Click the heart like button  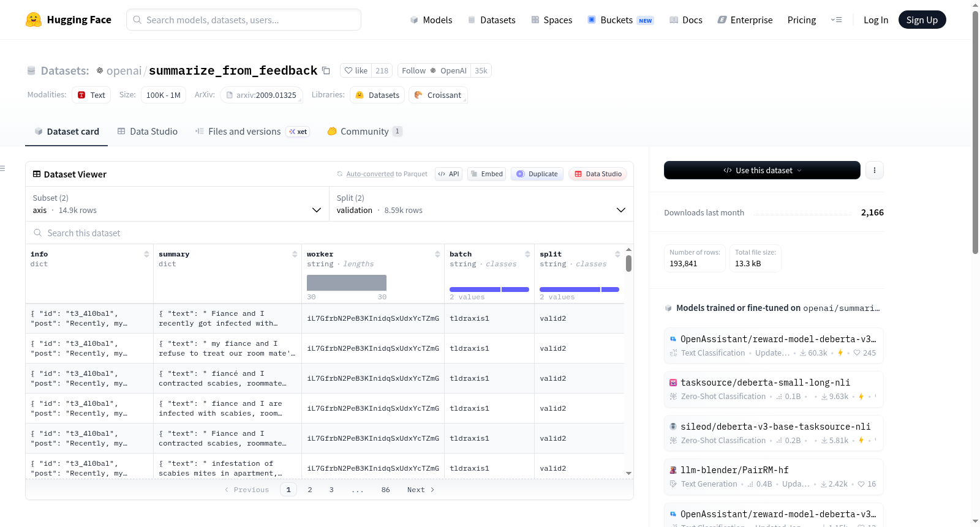point(356,70)
